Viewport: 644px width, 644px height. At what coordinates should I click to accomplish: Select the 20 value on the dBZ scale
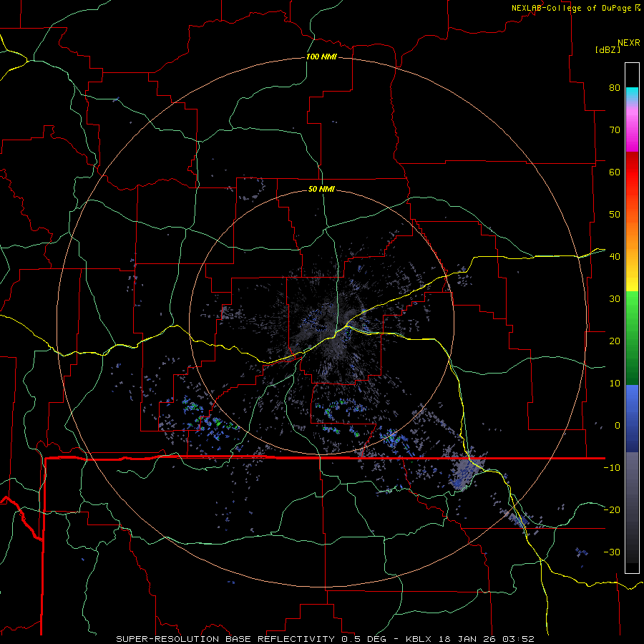click(x=615, y=341)
